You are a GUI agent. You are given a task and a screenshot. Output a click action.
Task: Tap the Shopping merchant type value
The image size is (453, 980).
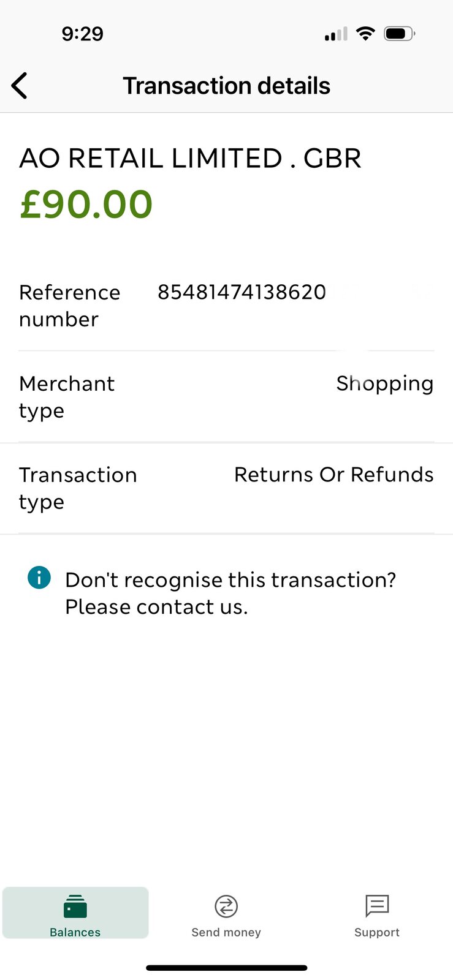coord(384,384)
